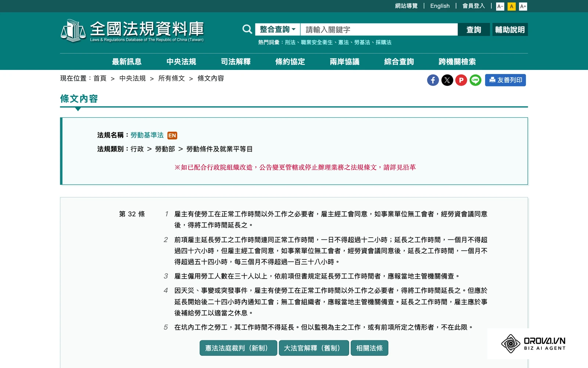This screenshot has height=368, width=588.
Task: Search the hot keyword 職業安全衛生
Action: (317, 42)
